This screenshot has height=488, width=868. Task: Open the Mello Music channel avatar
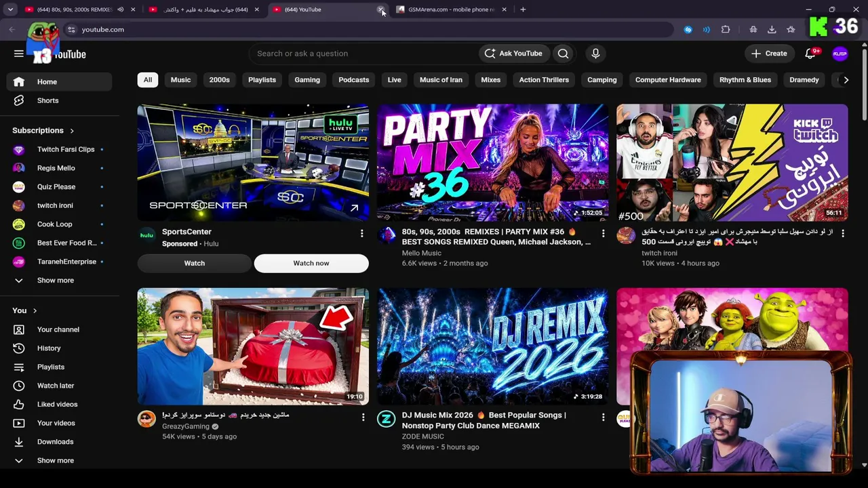pos(387,236)
